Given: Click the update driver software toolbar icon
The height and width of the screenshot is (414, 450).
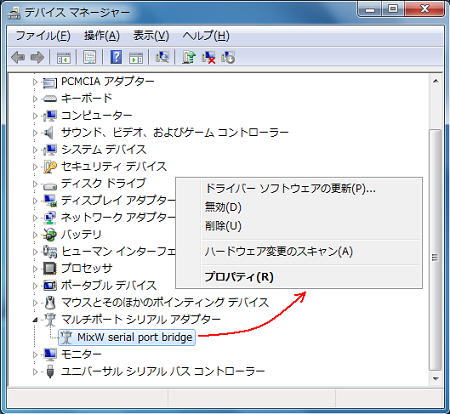Looking at the screenshot, I should (189, 57).
